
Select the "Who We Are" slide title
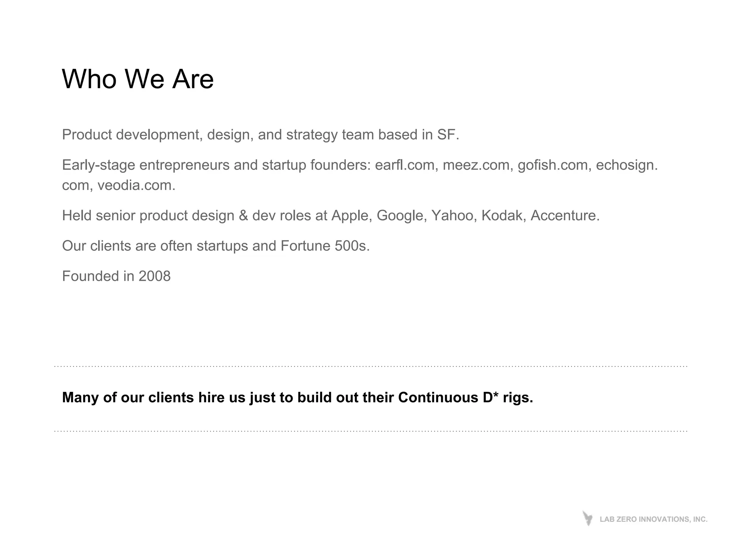coord(138,79)
